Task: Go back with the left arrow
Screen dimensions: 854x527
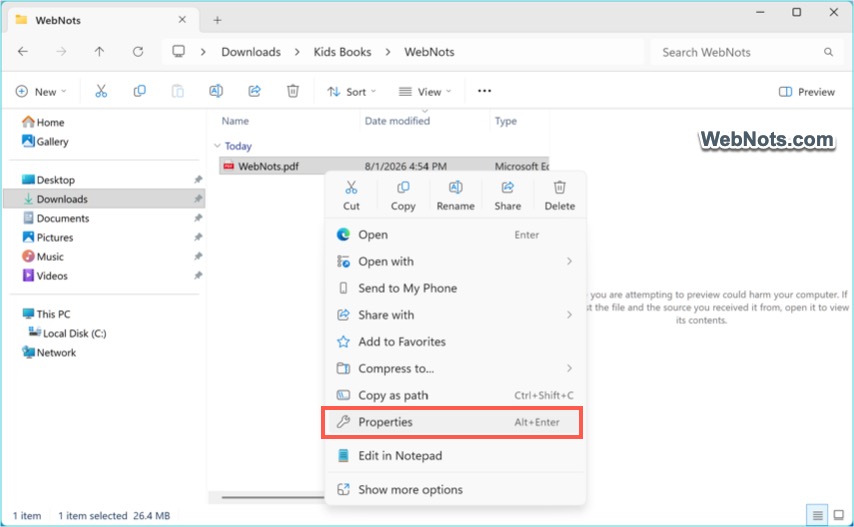Action: coord(23,52)
